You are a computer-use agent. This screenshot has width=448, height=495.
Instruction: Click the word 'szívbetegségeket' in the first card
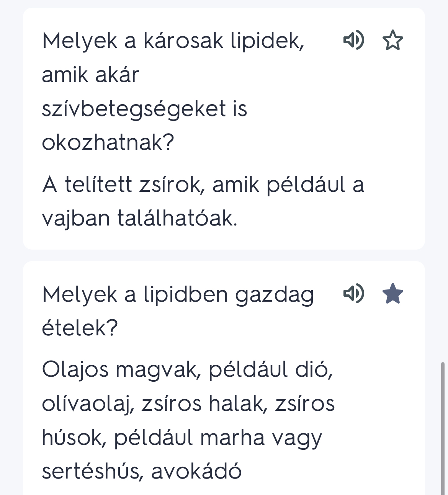click(134, 109)
